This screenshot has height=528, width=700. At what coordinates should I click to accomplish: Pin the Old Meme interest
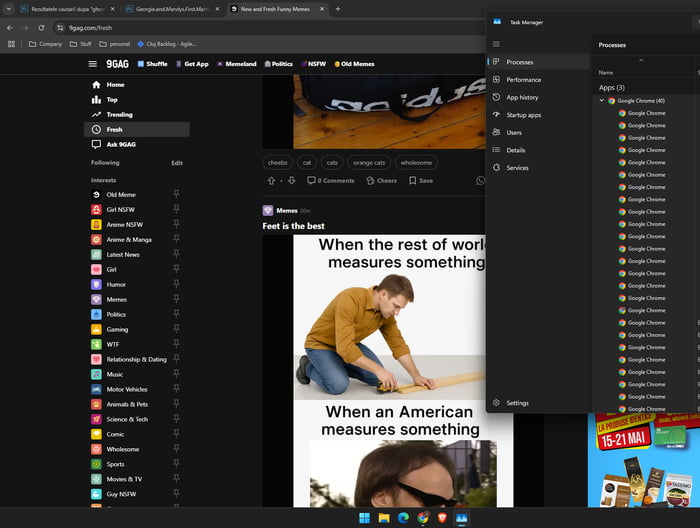point(176,195)
